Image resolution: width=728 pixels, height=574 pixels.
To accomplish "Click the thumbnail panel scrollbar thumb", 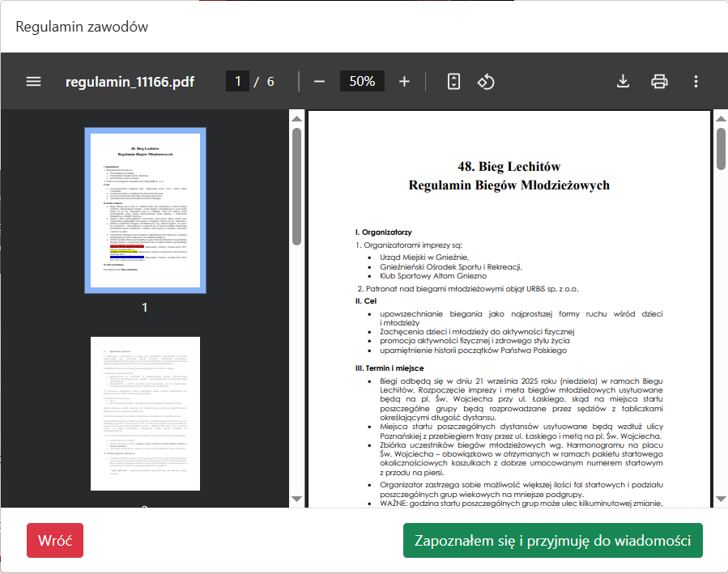I will point(296,186).
